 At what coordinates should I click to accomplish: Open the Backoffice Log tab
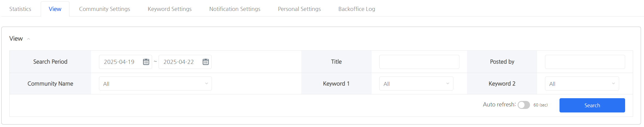357,9
